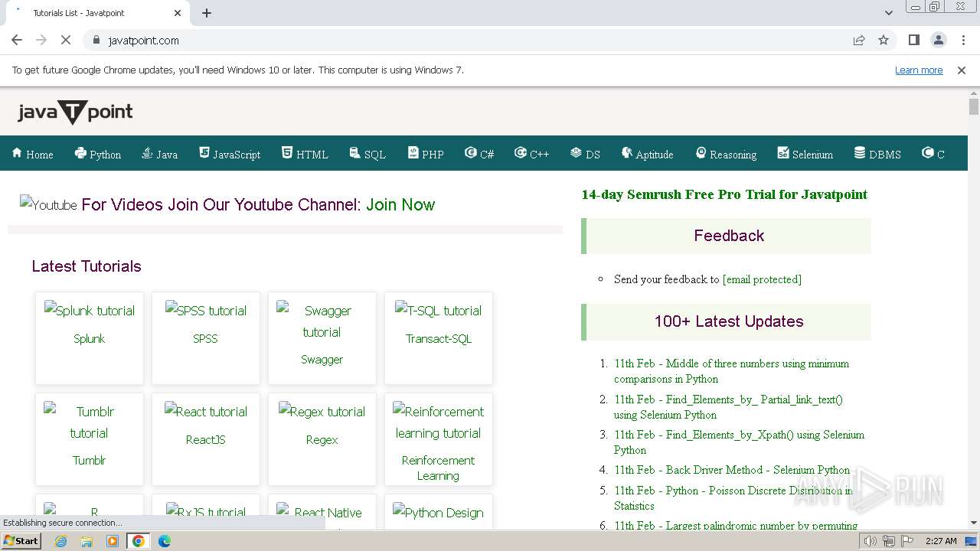Open the Reinforcement Learning tutorial card
The width and height of the screenshot is (980, 551).
439,439
